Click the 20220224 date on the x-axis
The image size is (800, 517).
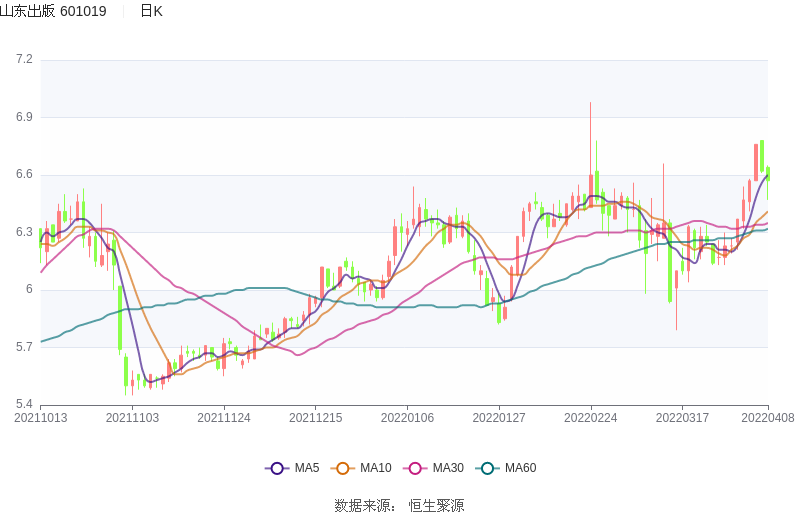pyautogui.click(x=591, y=418)
